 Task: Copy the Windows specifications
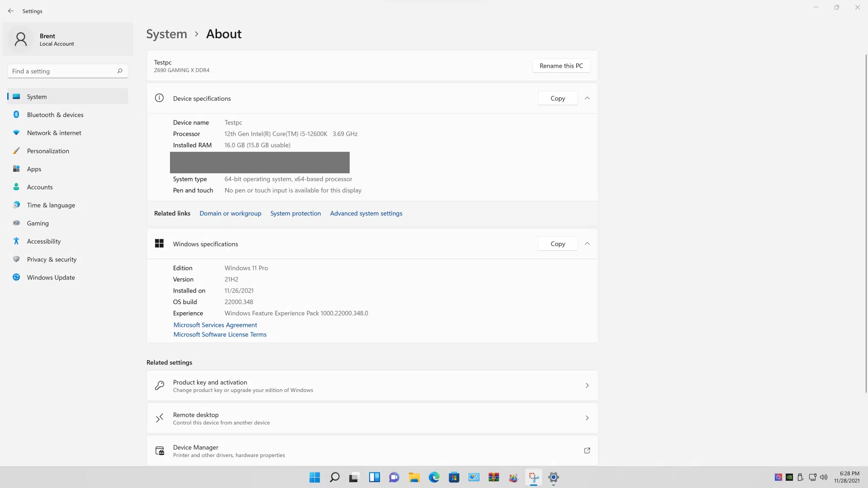[x=557, y=244]
